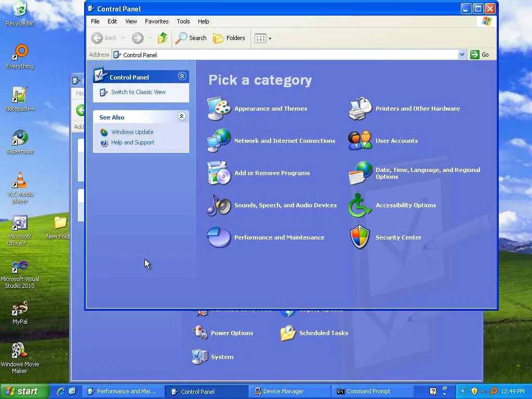The width and height of the screenshot is (532, 399).
Task: Select the MyPal desktop shortcut
Action: 20,312
